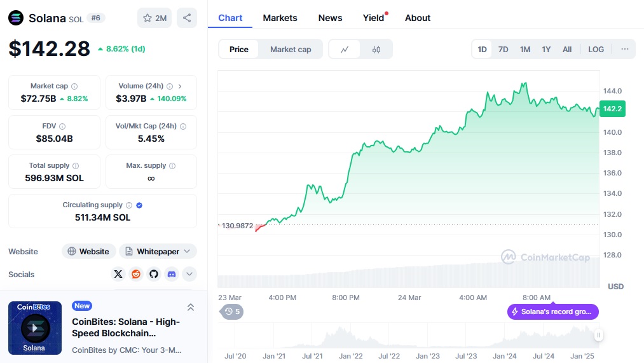
Task: Click the historical mini chart overview
Action: point(409,336)
